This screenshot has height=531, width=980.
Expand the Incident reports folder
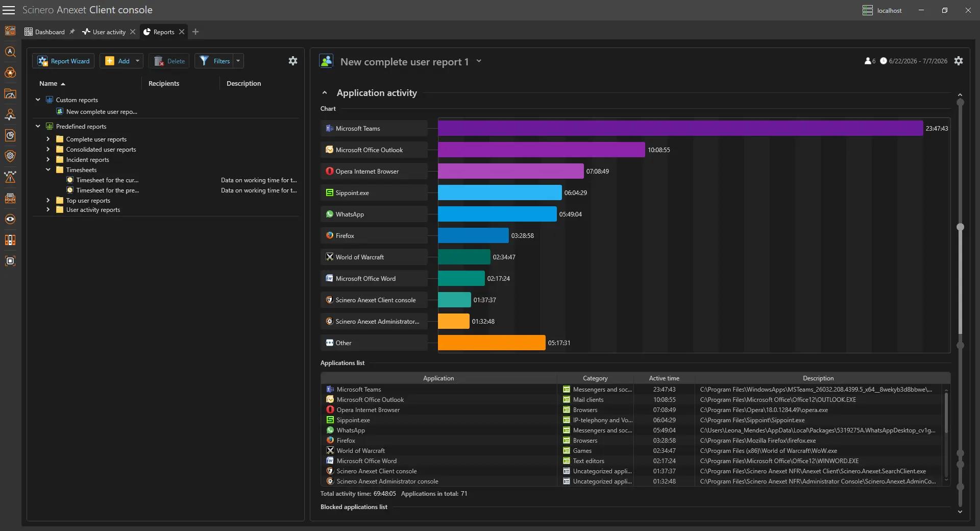48,159
